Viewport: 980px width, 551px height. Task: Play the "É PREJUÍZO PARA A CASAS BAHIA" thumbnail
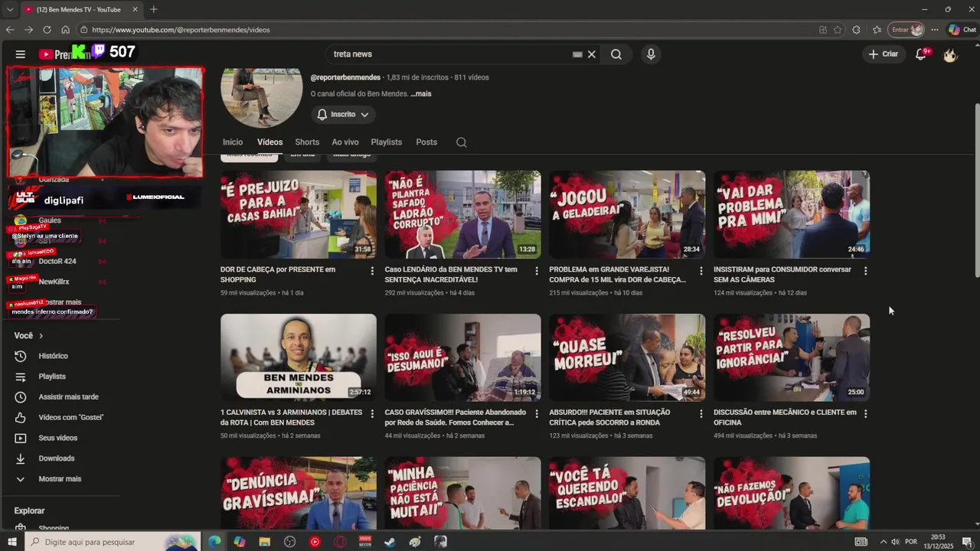coord(299,214)
